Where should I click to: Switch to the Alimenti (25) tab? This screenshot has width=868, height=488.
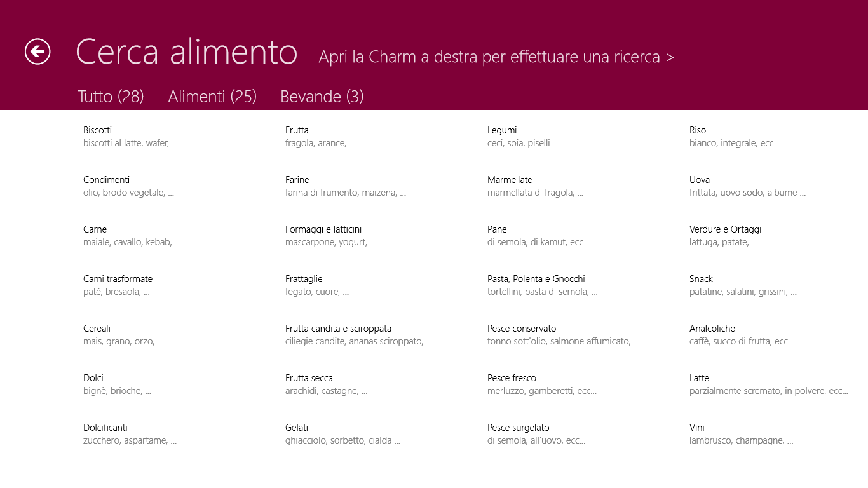tap(212, 96)
